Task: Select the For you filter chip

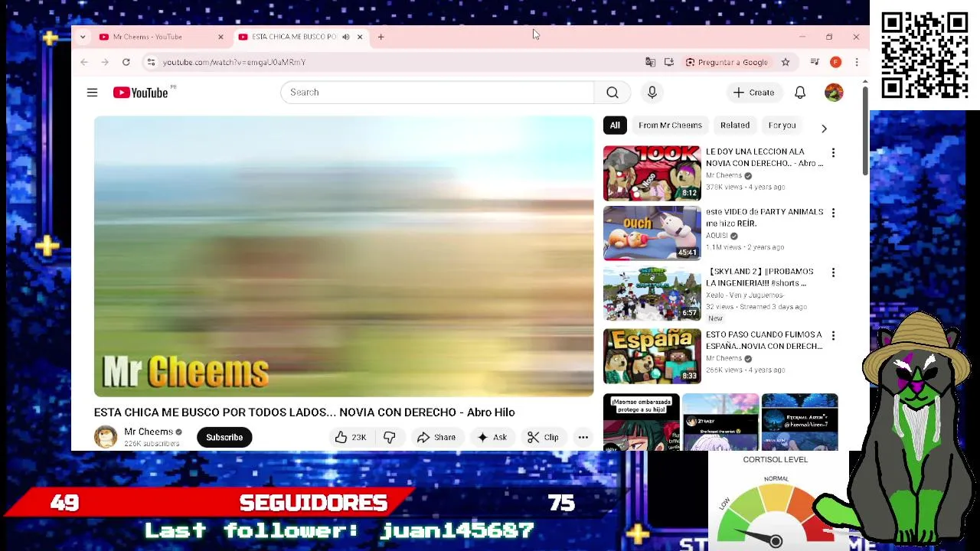Action: coord(782,125)
